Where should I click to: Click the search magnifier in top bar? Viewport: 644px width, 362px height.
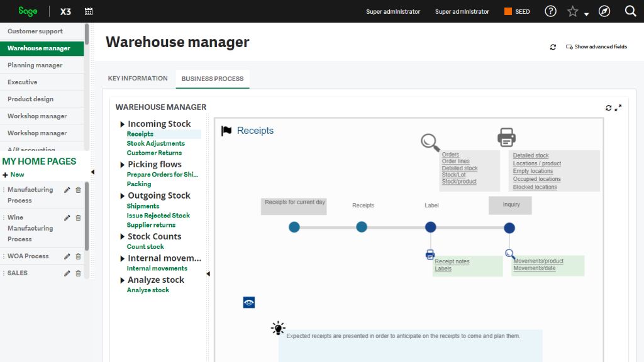pyautogui.click(x=630, y=11)
